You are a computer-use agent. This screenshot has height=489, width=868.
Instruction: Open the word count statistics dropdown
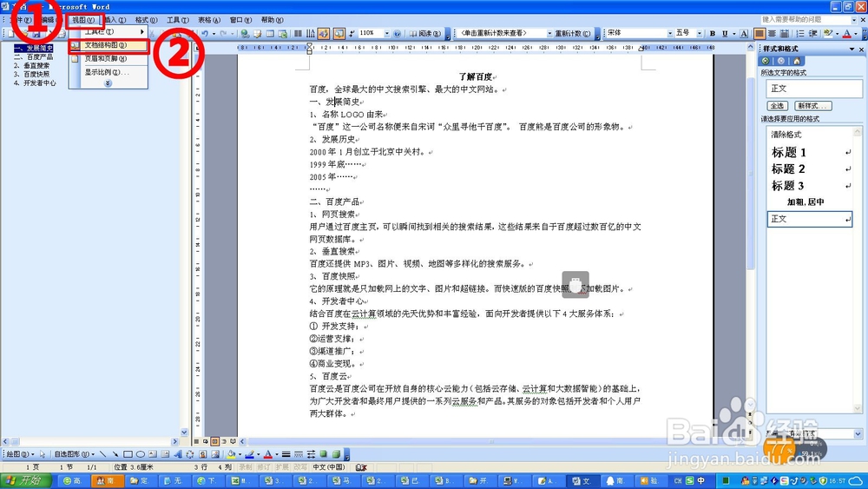click(x=549, y=33)
